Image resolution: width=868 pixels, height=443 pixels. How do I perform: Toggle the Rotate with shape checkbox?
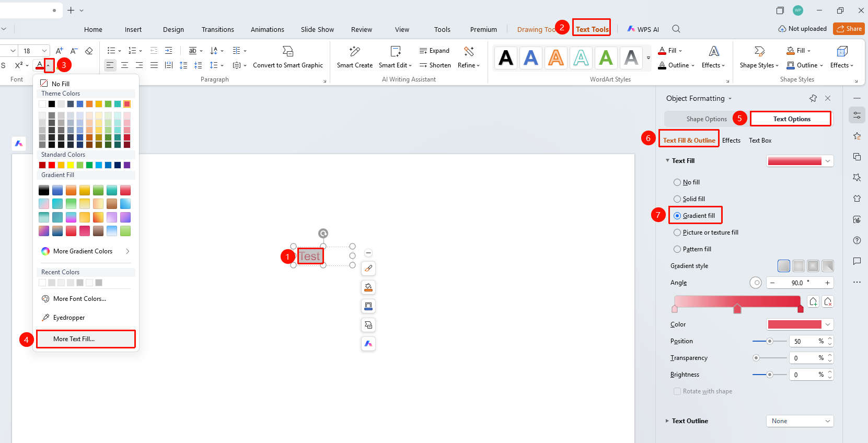click(x=677, y=391)
